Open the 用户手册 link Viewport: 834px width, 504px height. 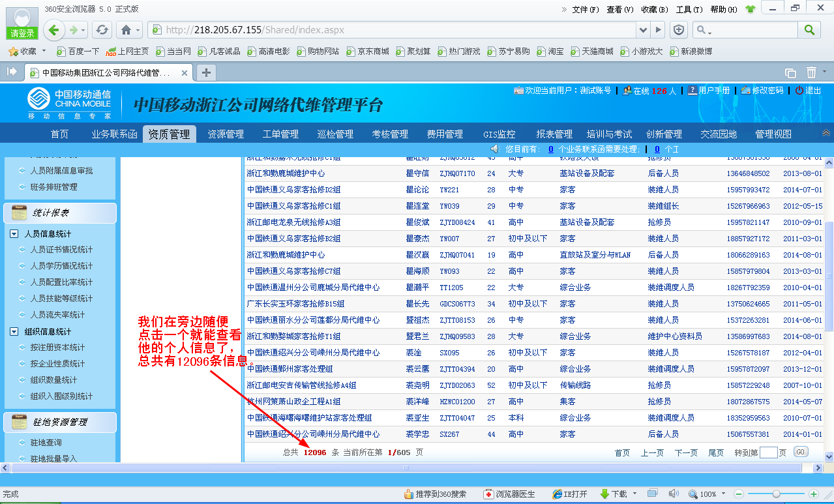pos(709,91)
